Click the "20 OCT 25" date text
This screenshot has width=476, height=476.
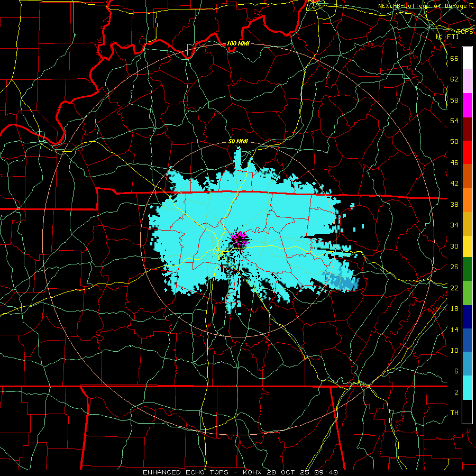[x=289, y=472]
